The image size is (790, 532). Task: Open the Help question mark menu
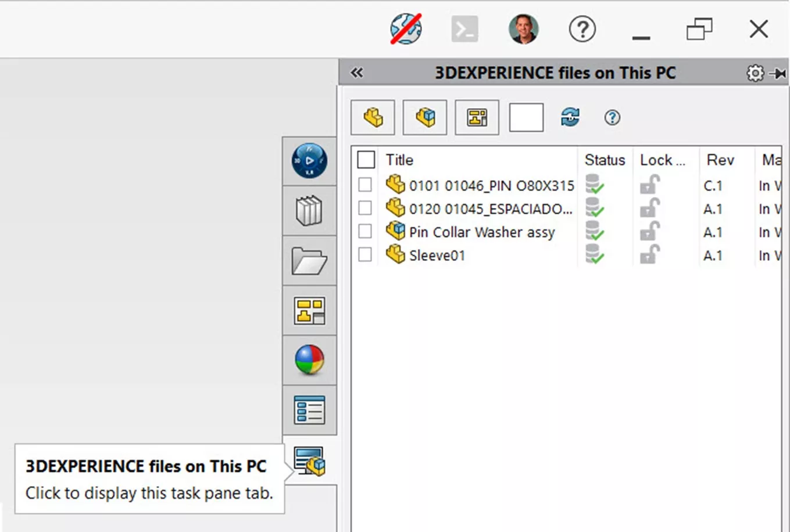click(x=582, y=28)
